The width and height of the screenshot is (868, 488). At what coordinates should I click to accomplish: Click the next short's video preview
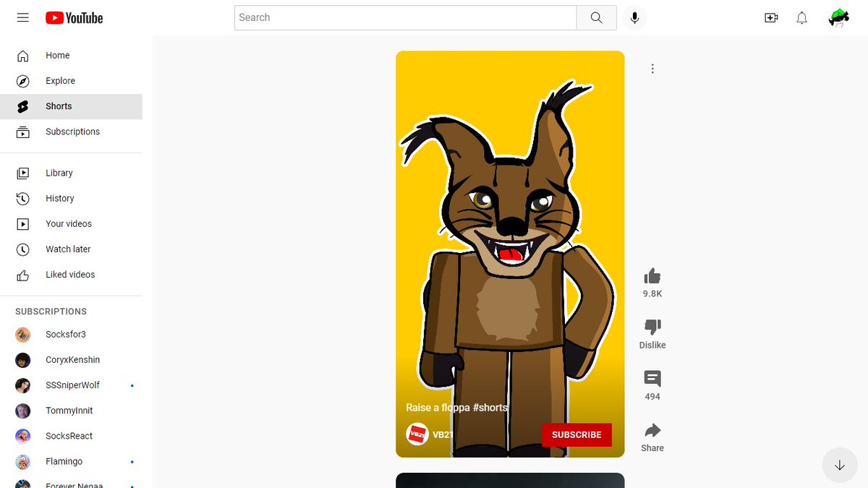click(510, 480)
